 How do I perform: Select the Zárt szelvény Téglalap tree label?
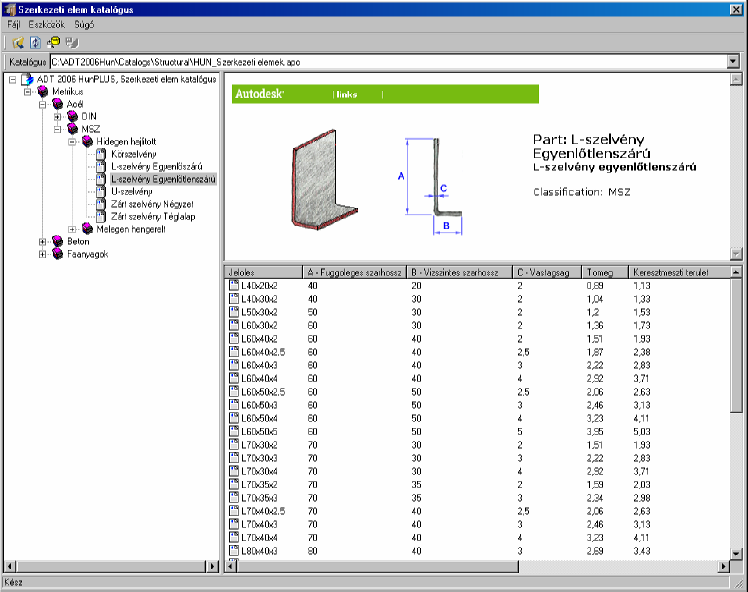[153, 217]
